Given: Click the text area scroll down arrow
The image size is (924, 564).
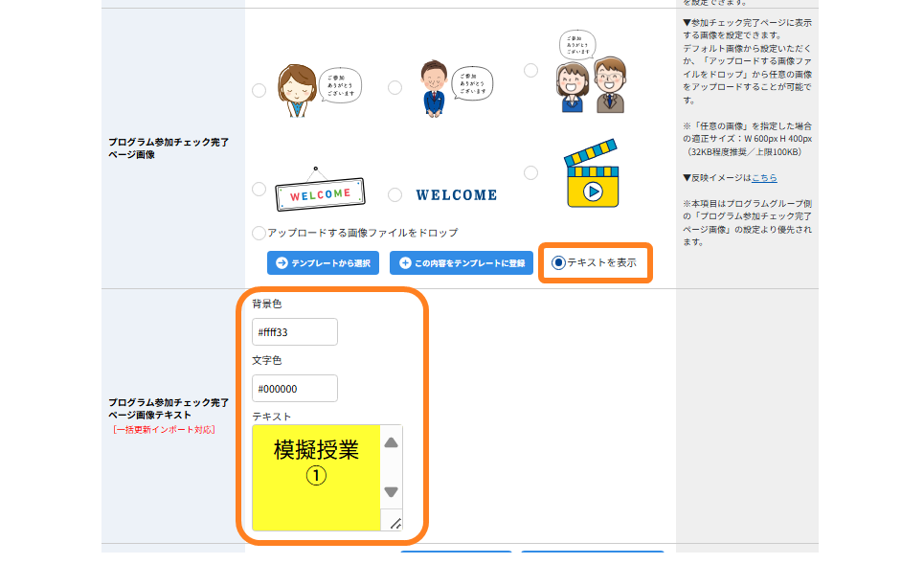Looking at the screenshot, I should pos(392,491).
